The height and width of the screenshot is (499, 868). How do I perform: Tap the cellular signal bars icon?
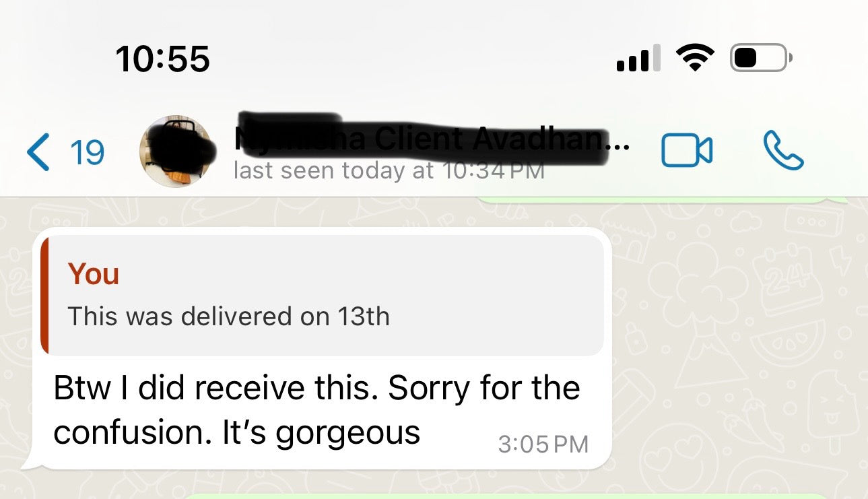point(638,58)
